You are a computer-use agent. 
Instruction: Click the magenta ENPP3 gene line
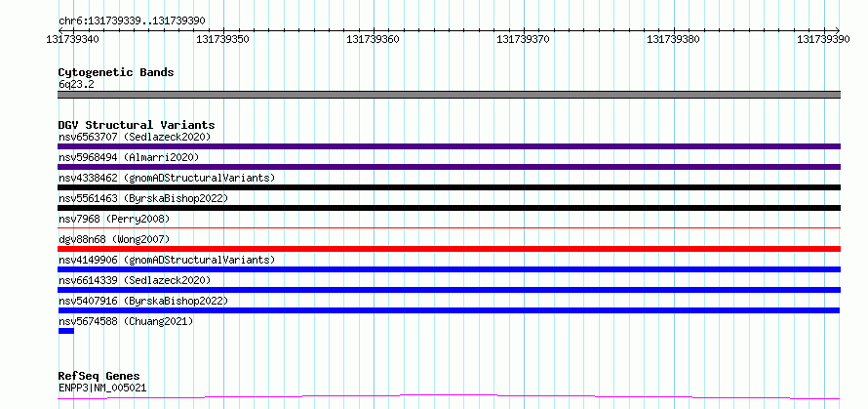coord(449,397)
